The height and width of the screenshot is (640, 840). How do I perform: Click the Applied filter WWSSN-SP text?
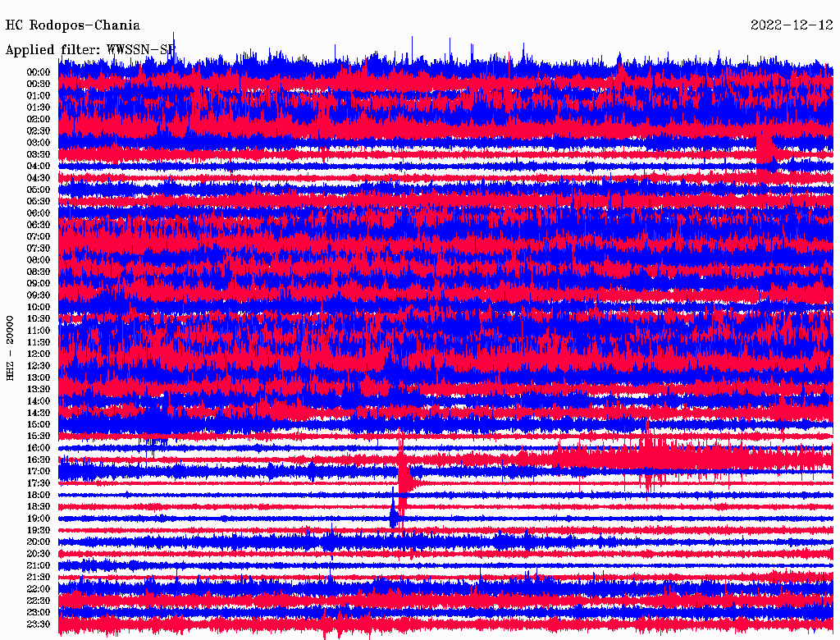[90, 49]
